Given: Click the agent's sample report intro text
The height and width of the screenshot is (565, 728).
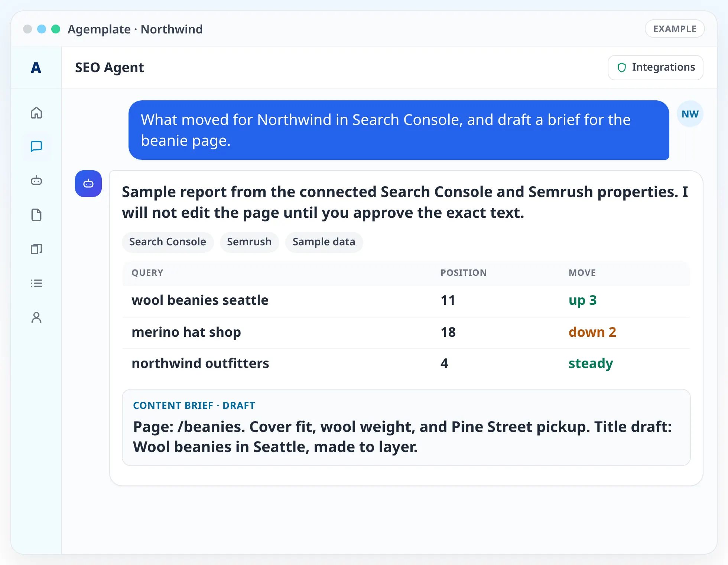Looking at the screenshot, I should [x=405, y=202].
